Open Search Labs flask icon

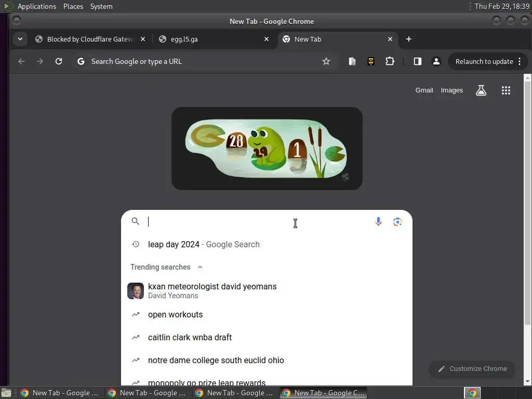point(481,90)
